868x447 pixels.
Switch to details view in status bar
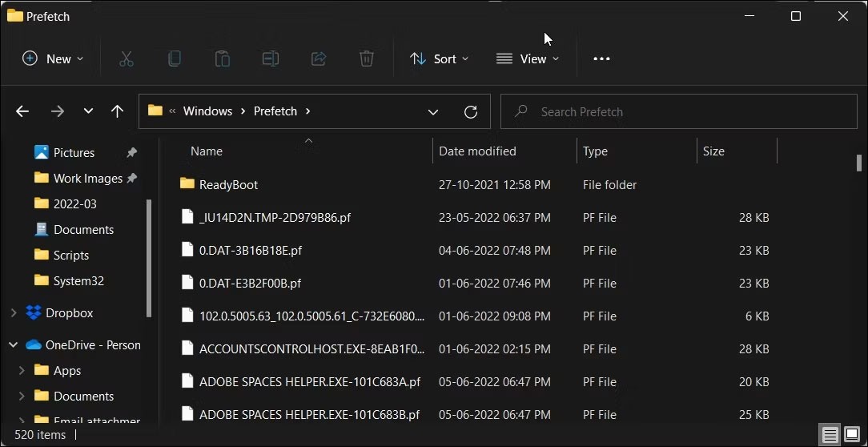(x=830, y=435)
